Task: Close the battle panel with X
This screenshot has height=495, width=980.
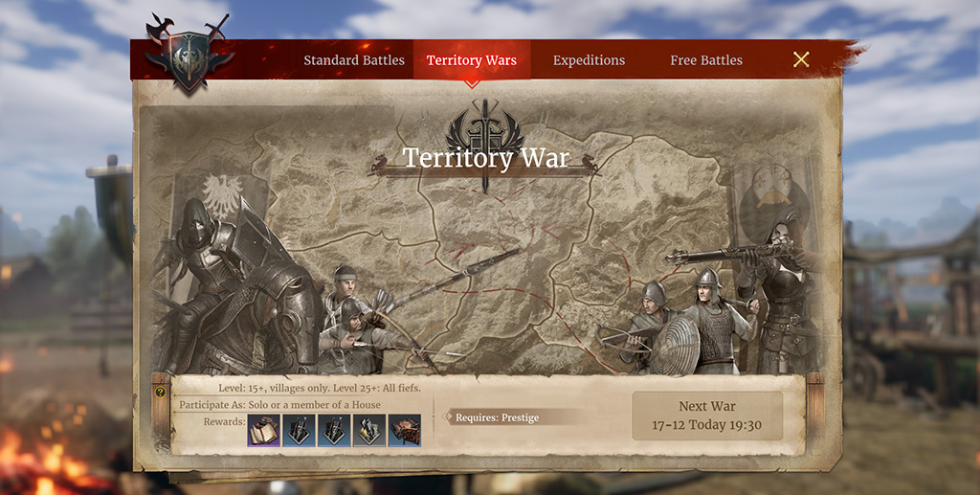Action: click(x=801, y=59)
